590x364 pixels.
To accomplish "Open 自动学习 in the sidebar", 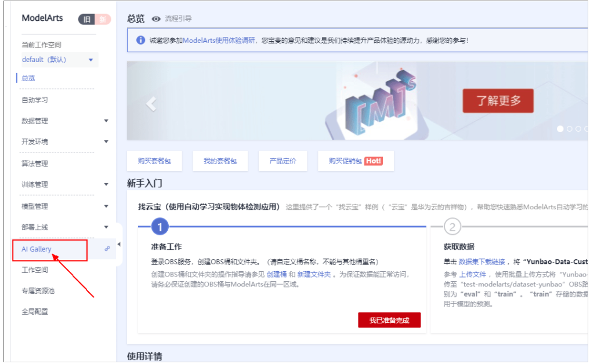I will (x=35, y=100).
